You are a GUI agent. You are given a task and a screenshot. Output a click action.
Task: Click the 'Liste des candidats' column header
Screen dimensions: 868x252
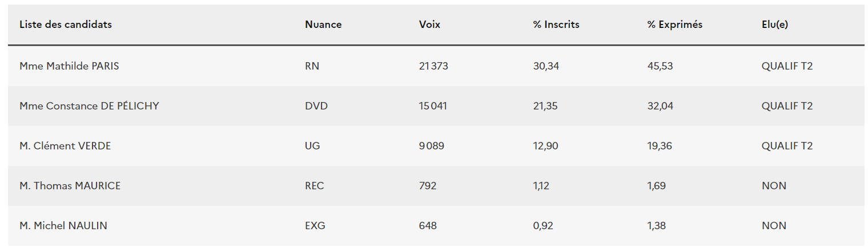[66, 25]
